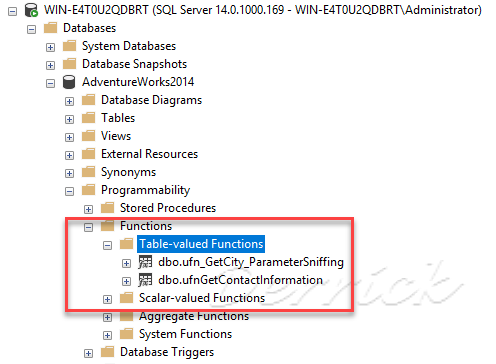Click the AdventureWorks2014 database cylinder icon
The height and width of the screenshot is (364, 496).
tap(69, 82)
